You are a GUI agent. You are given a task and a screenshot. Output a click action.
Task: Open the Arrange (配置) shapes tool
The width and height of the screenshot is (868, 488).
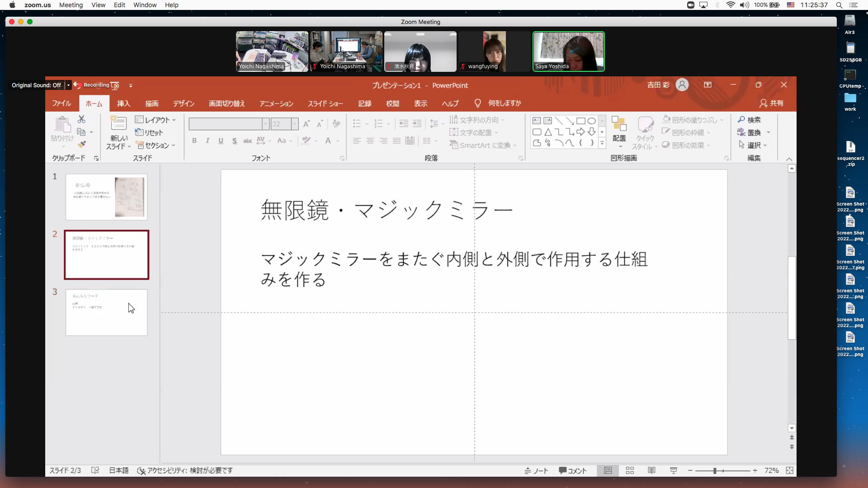tap(619, 131)
